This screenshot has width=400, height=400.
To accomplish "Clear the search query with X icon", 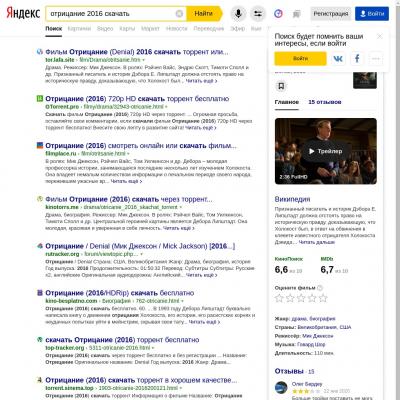I will [x=179, y=14].
